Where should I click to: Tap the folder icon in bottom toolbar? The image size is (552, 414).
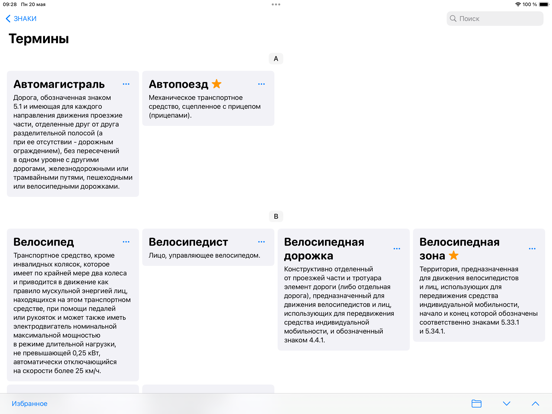click(x=476, y=403)
